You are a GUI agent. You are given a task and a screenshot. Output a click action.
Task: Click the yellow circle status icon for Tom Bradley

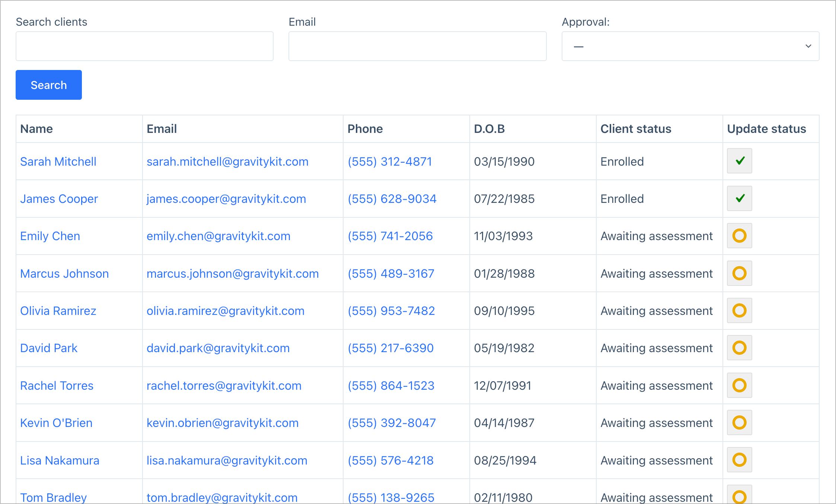(739, 497)
